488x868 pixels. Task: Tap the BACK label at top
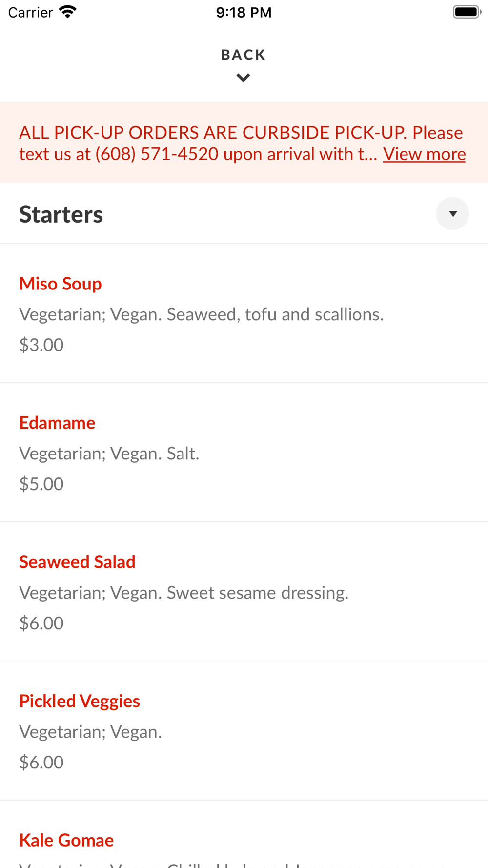pos(243,55)
